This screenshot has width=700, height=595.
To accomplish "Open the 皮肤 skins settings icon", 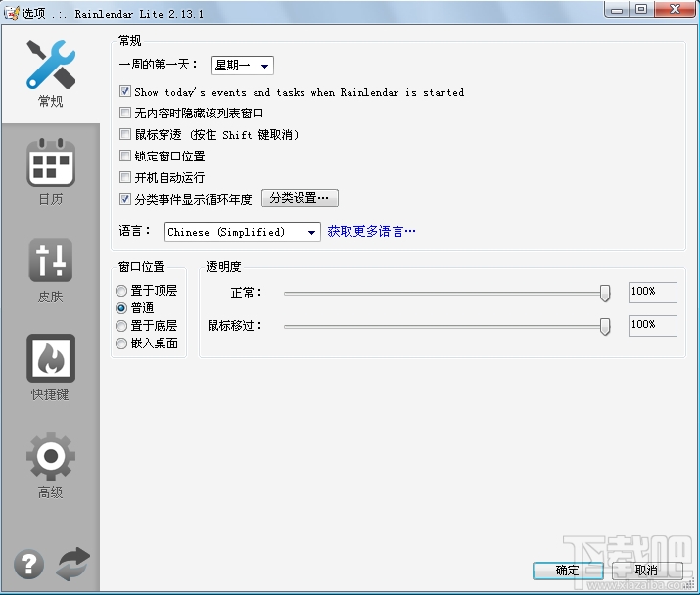I will point(51,260).
